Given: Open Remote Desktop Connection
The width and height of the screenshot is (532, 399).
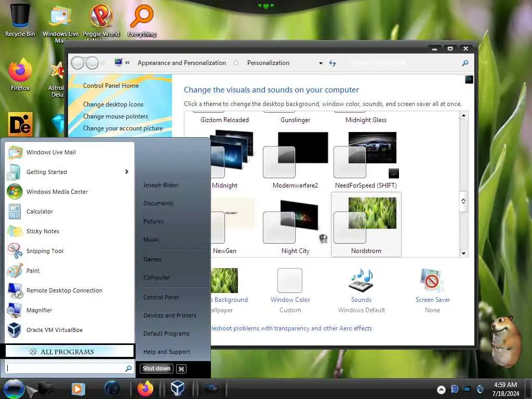Looking at the screenshot, I should [x=70, y=290].
